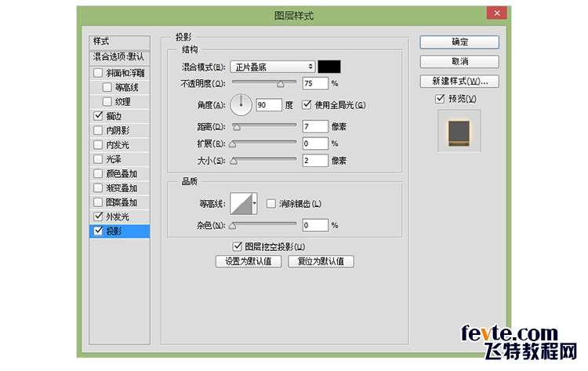Click 设置为默认值 button

click(249, 261)
